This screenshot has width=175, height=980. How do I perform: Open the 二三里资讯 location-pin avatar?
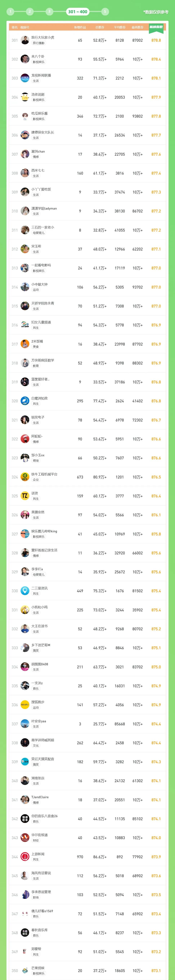pyautogui.click(x=25, y=591)
